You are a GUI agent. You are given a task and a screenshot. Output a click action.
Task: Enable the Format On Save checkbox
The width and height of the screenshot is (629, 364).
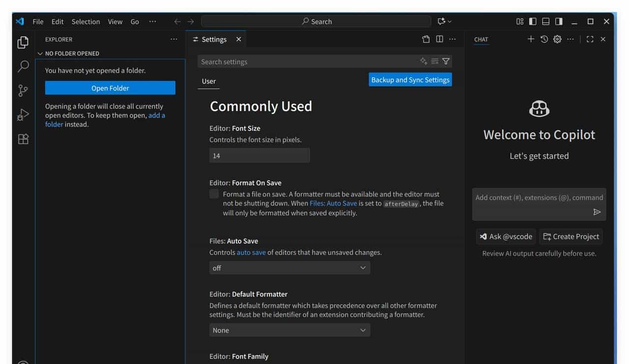pos(214,194)
